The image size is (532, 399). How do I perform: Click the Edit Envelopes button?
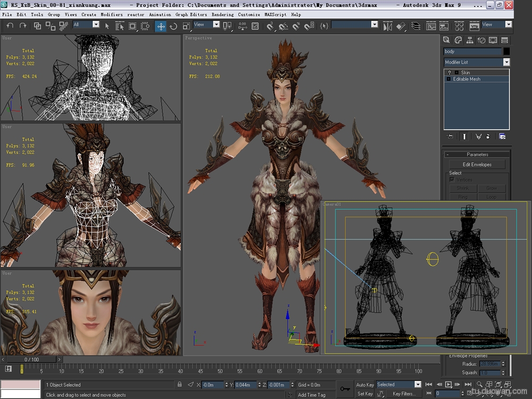point(477,164)
